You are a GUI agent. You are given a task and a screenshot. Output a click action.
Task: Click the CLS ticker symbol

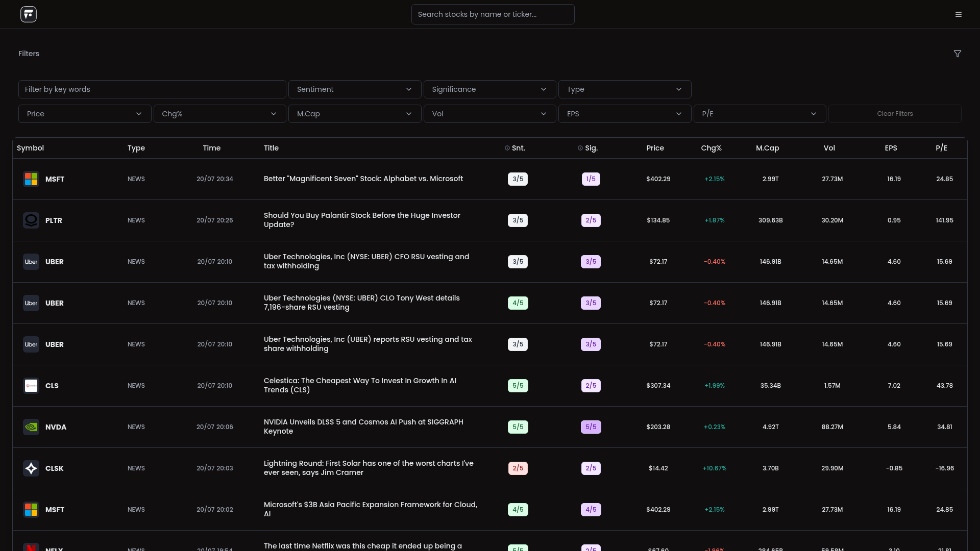52,386
